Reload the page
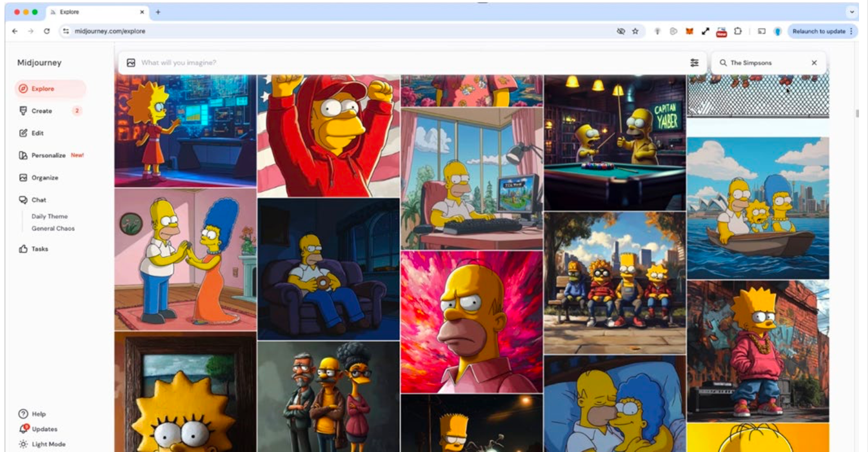 pyautogui.click(x=47, y=31)
